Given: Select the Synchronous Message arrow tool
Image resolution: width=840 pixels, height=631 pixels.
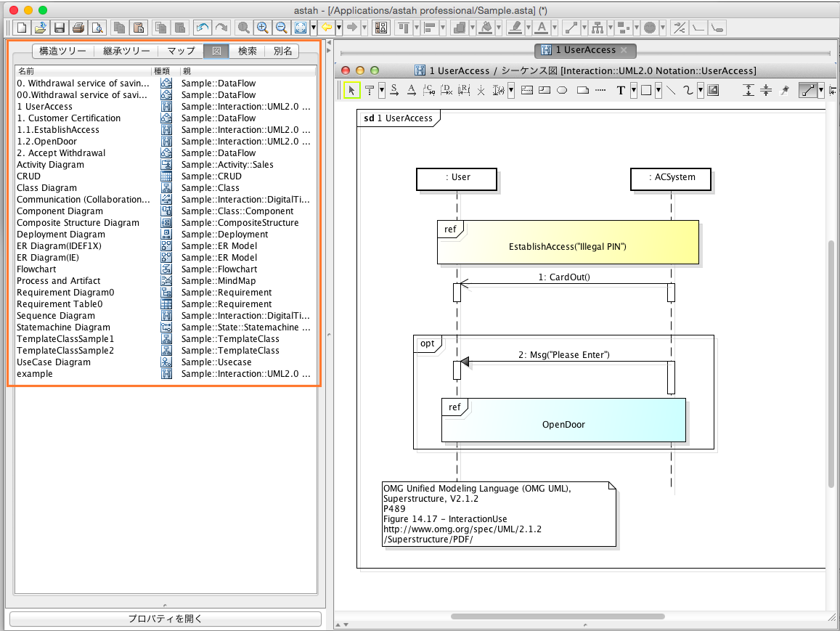Looking at the screenshot, I should click(394, 90).
